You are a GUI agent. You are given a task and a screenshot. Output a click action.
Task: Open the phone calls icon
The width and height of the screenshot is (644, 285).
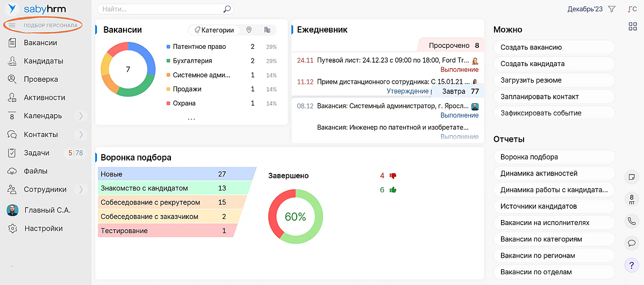[x=632, y=221]
